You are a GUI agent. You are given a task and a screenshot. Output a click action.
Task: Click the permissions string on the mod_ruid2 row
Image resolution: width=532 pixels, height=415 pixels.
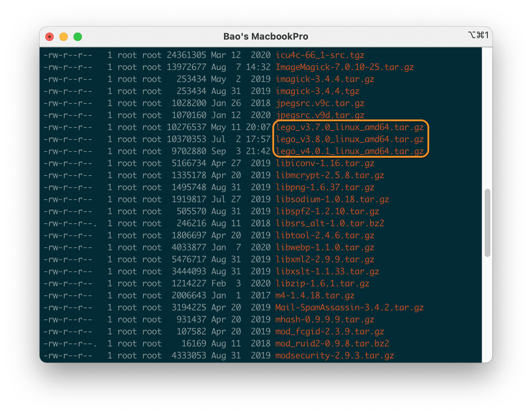coord(70,344)
